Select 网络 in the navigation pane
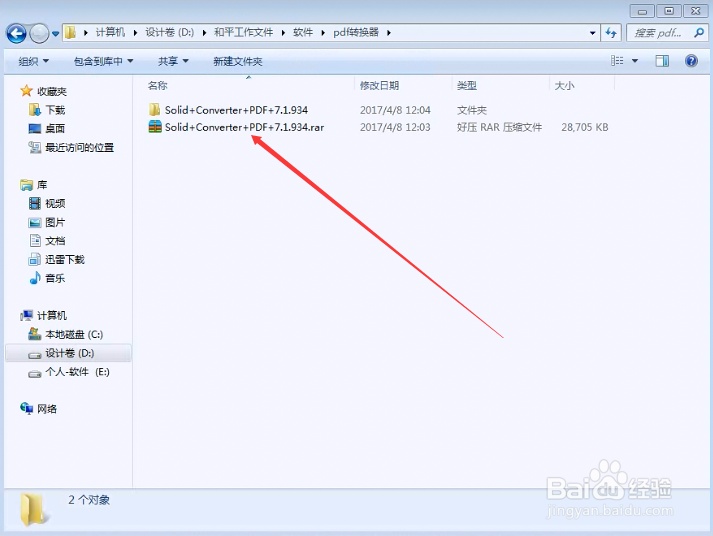The height and width of the screenshot is (536, 713). (47, 409)
